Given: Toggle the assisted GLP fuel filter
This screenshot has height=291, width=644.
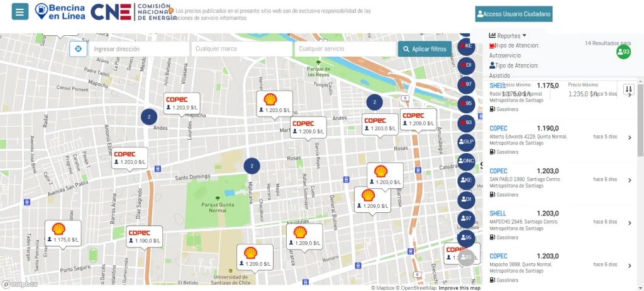Looking at the screenshot, I should pos(465,142).
